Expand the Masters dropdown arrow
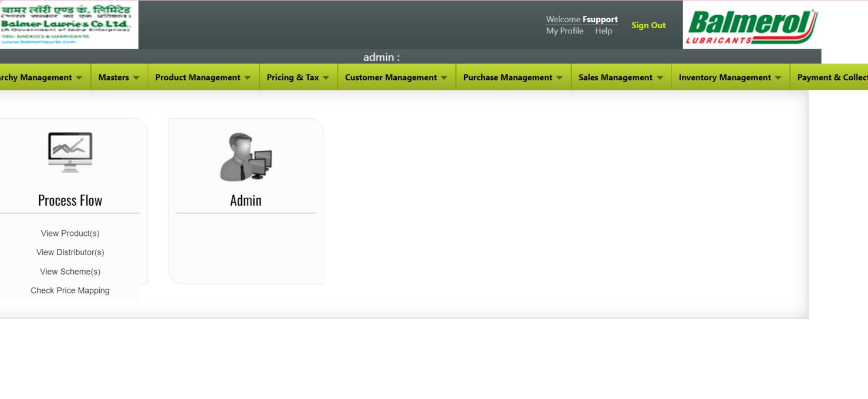This screenshot has width=868, height=399. pos(136,78)
